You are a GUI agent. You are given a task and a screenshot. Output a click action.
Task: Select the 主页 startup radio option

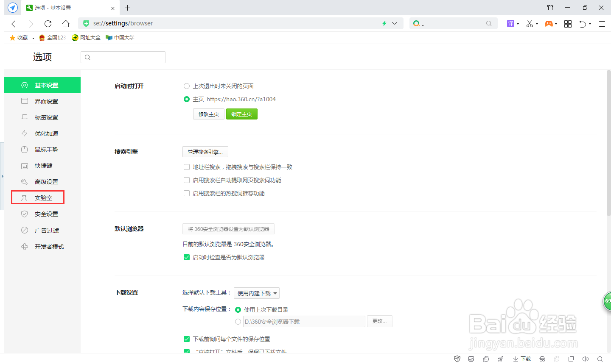pyautogui.click(x=187, y=99)
